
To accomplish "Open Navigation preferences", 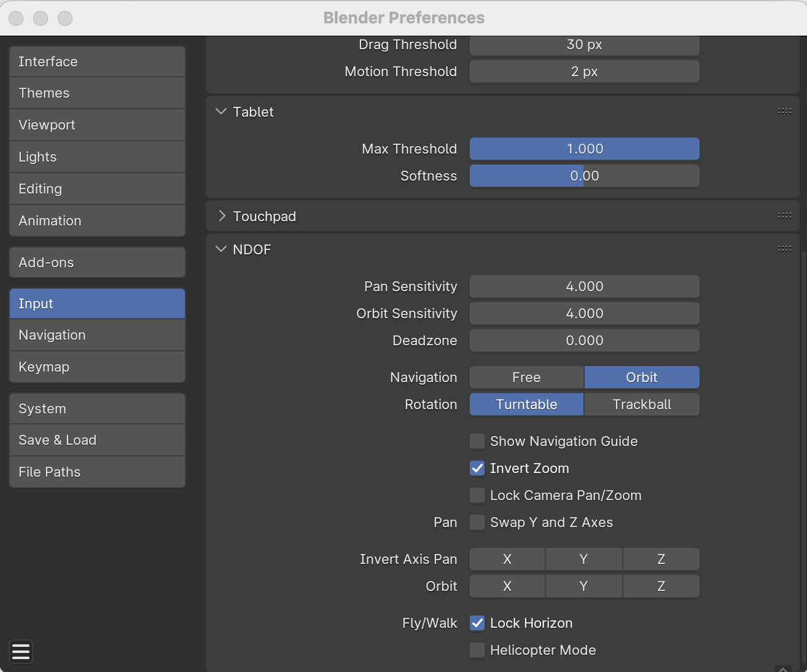I will pyautogui.click(x=97, y=335).
